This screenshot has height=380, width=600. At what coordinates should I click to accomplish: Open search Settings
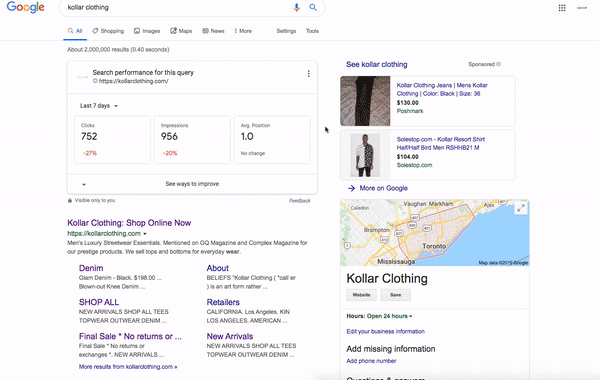(286, 31)
